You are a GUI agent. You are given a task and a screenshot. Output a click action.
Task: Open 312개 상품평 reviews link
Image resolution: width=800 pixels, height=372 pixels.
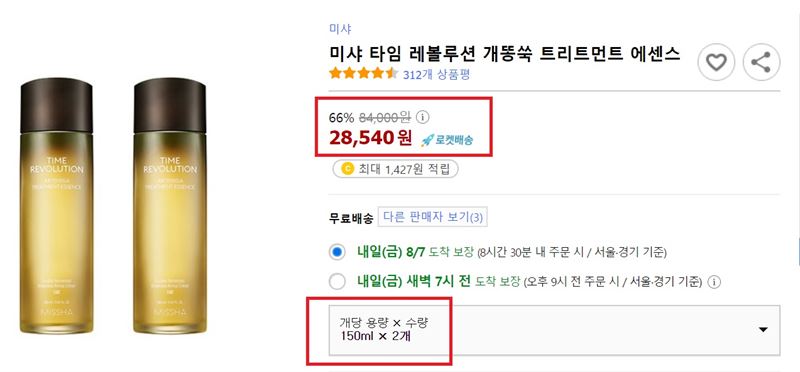[436, 75]
